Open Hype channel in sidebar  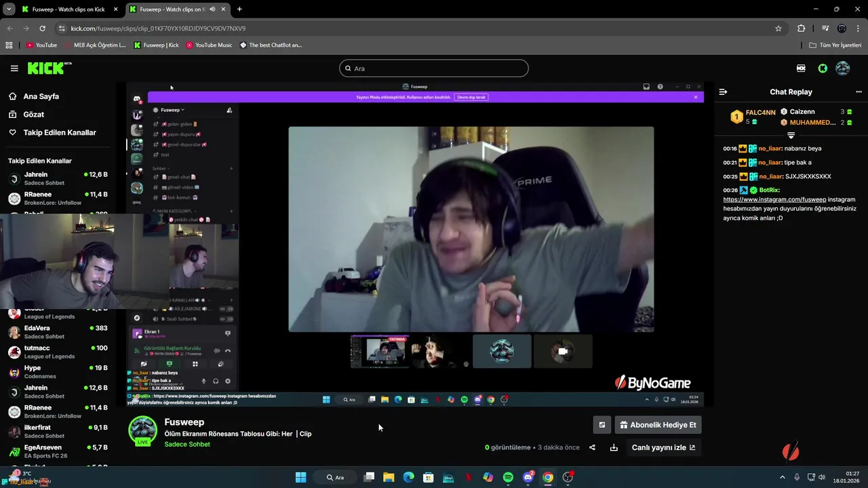tap(58, 372)
